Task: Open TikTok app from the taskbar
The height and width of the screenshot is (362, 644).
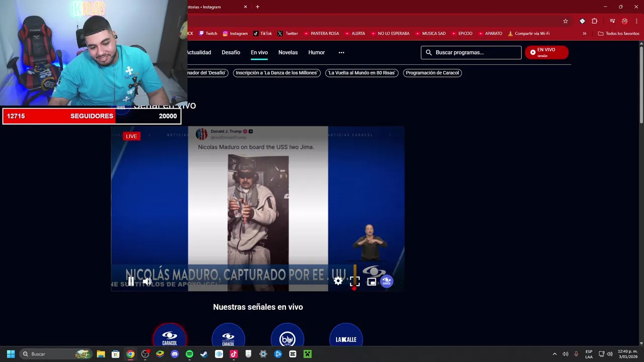Action: 233,354
